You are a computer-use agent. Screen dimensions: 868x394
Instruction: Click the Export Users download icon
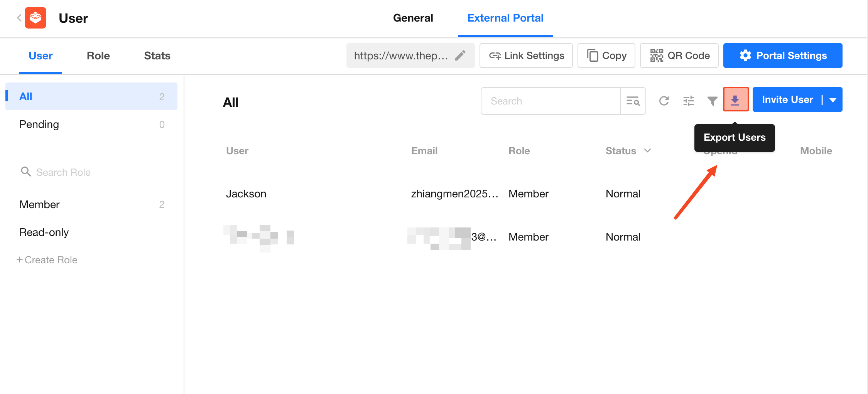point(735,100)
